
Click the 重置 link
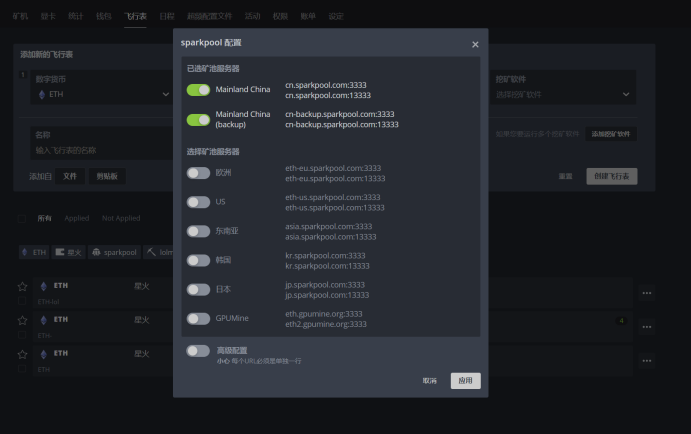pos(565,176)
